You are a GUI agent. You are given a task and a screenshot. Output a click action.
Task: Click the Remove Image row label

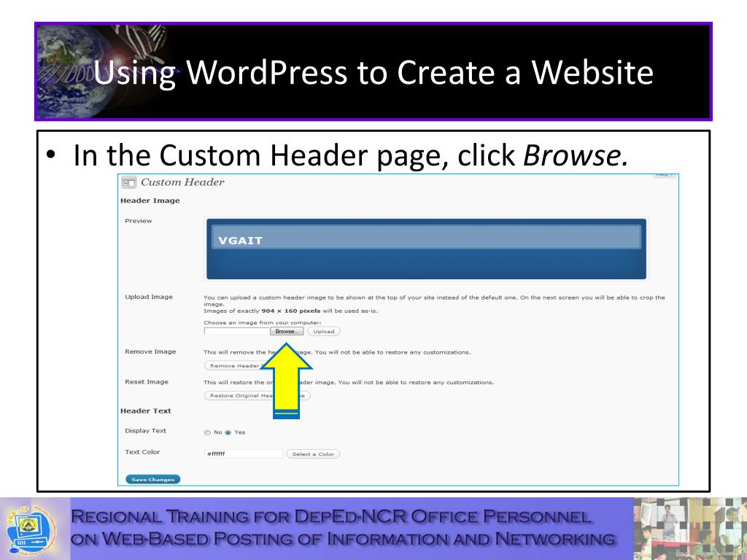click(x=150, y=351)
